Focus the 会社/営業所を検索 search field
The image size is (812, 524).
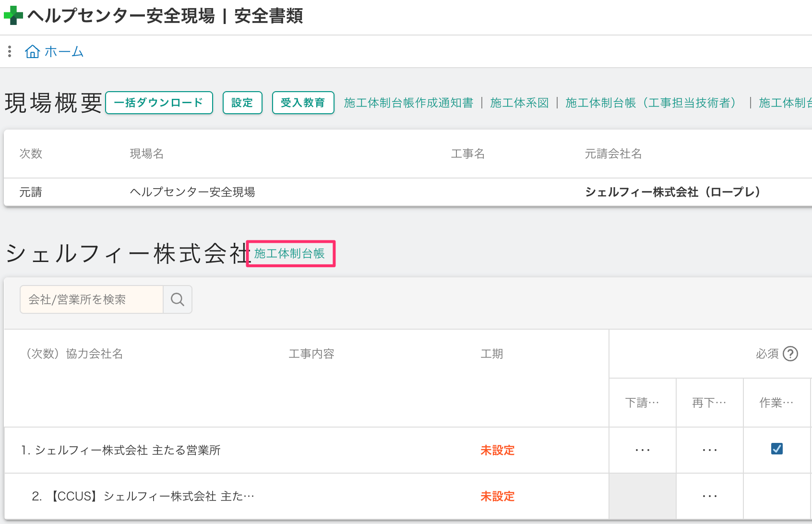91,299
